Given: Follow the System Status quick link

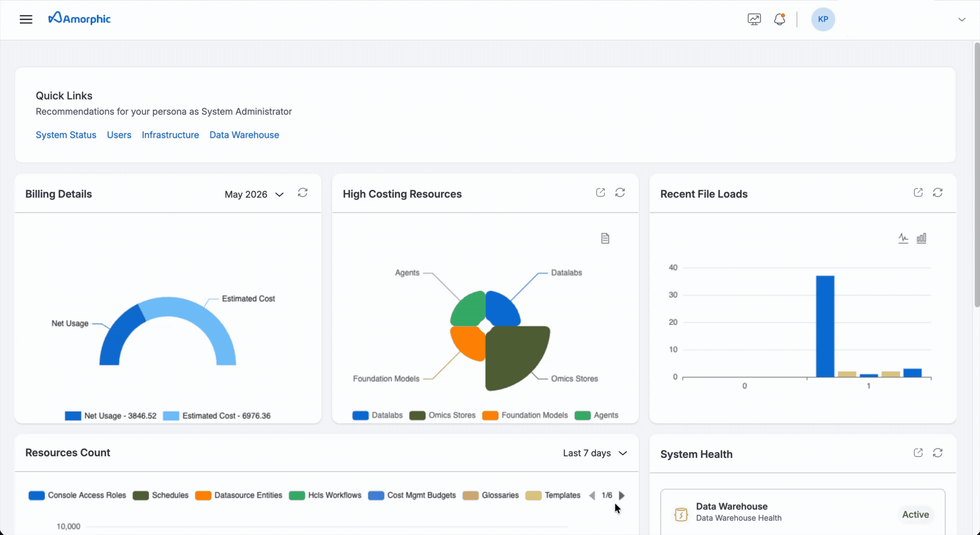Looking at the screenshot, I should tap(66, 135).
